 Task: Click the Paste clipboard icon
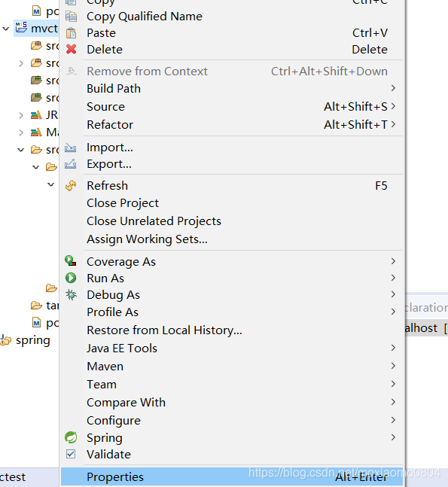coord(71,32)
